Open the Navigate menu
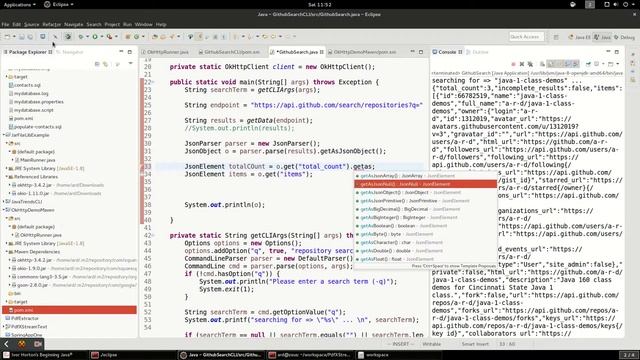The height and width of the screenshot is (360, 640). pyautogui.click(x=73, y=24)
